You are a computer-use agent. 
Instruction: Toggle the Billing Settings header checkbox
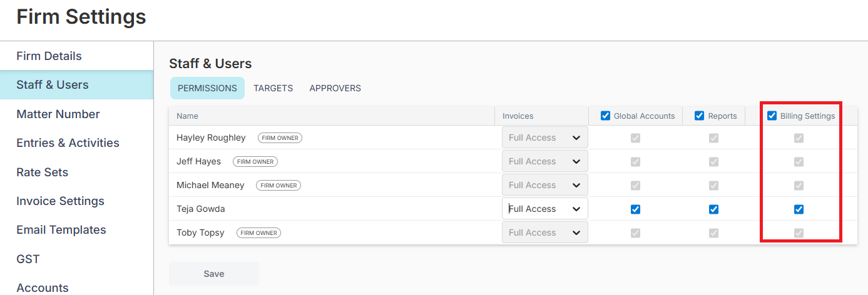click(x=772, y=116)
